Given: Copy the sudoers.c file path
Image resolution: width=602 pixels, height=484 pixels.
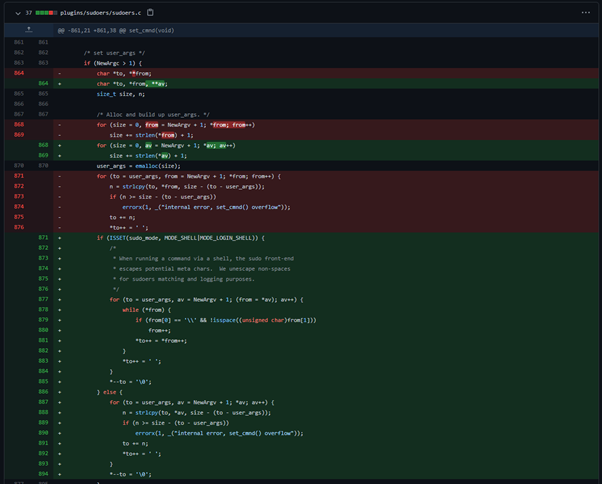Looking at the screenshot, I should coord(150,13).
